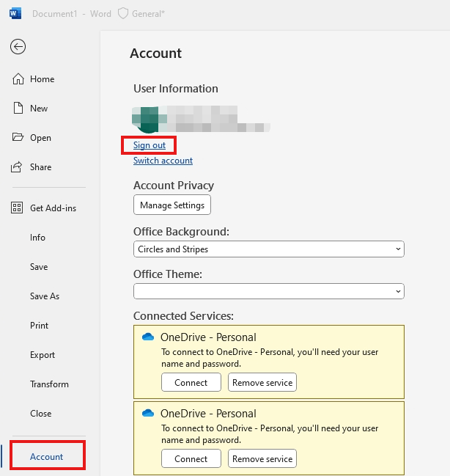Click the Word logo in title bar

pos(15,14)
